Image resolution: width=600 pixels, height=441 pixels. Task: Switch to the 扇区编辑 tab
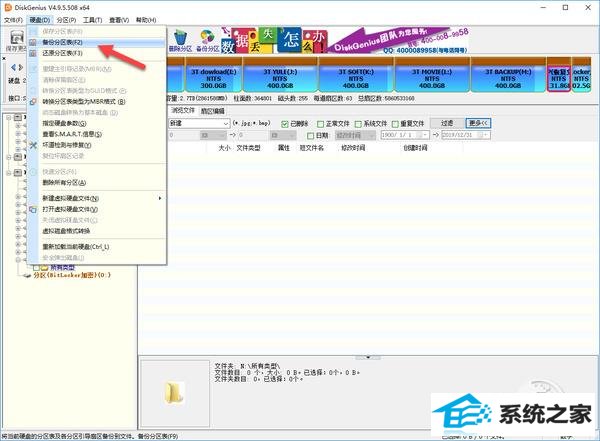pyautogui.click(x=212, y=111)
